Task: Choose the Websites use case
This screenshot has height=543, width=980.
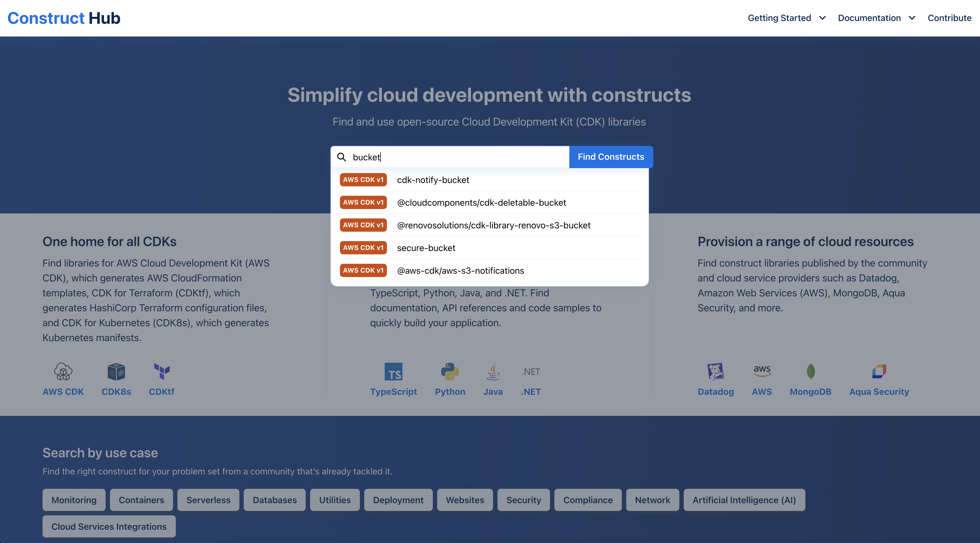Action: click(465, 500)
